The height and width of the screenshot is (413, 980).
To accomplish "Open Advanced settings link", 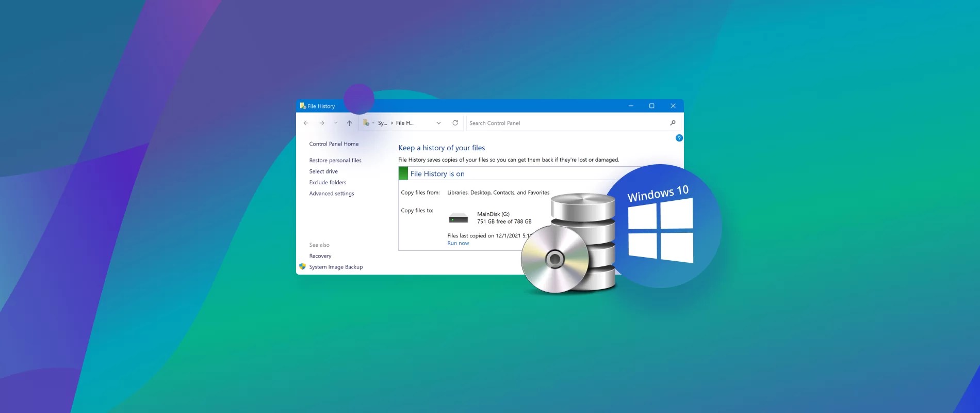I will (x=332, y=194).
